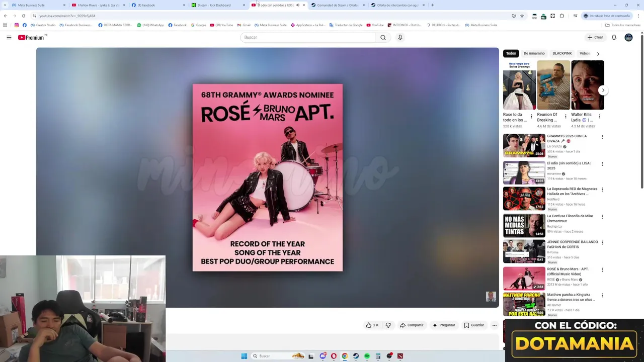Open the Walter Kills Lydia short thumbnail
The image size is (644, 362).
pos(587,85)
